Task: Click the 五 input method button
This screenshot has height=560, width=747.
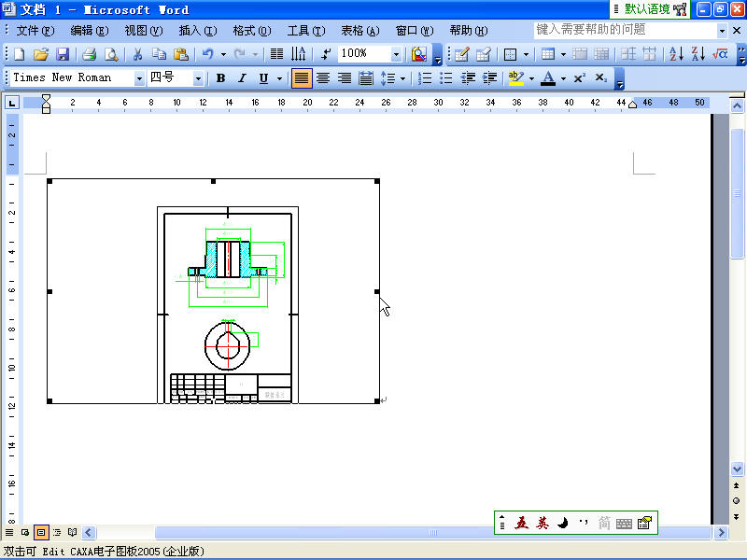Action: click(521, 524)
